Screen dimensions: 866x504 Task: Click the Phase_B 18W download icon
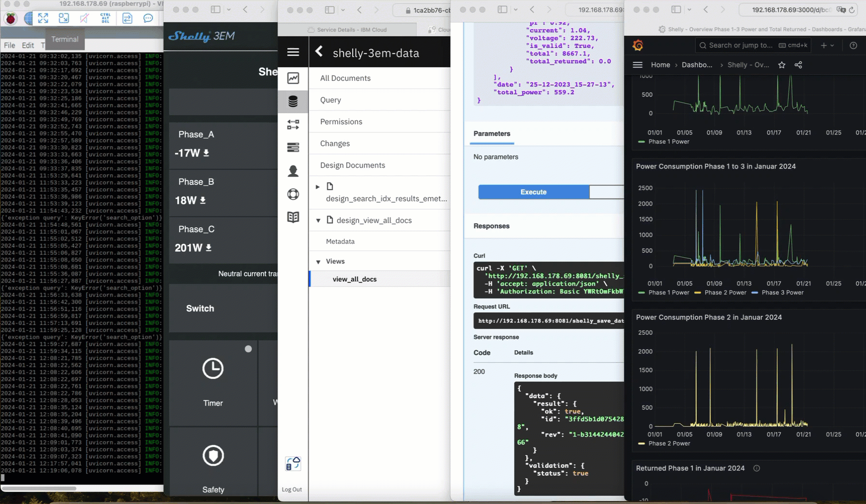(x=203, y=200)
